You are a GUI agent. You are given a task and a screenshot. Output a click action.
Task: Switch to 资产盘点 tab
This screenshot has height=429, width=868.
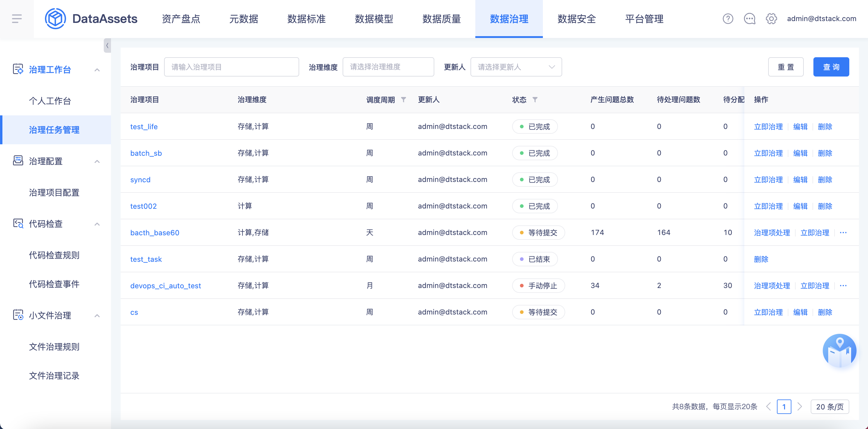click(181, 18)
